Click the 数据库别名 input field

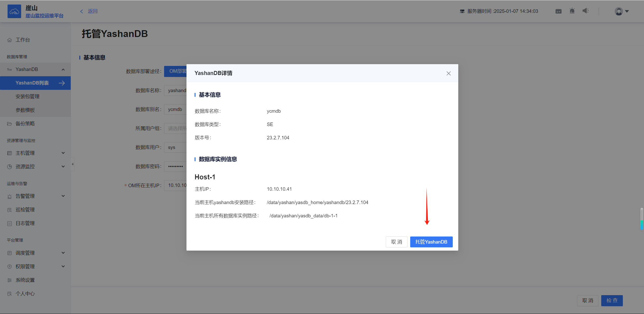point(175,109)
